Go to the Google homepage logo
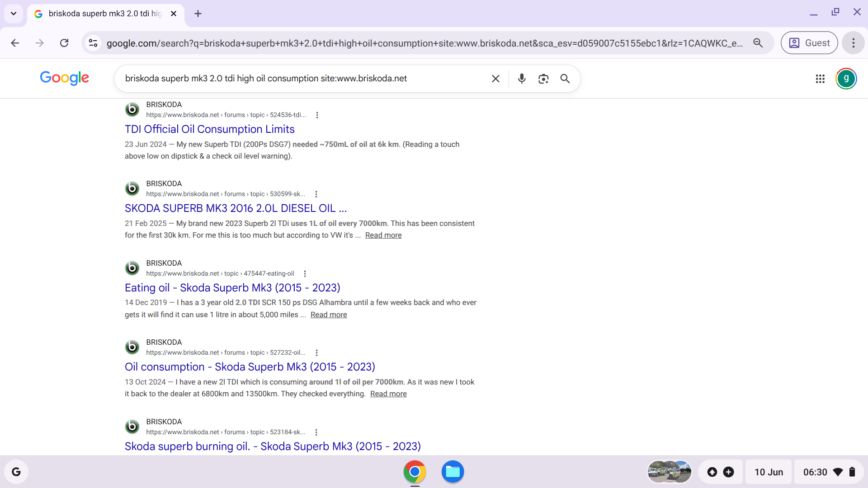The height and width of the screenshot is (488, 868). point(65,78)
